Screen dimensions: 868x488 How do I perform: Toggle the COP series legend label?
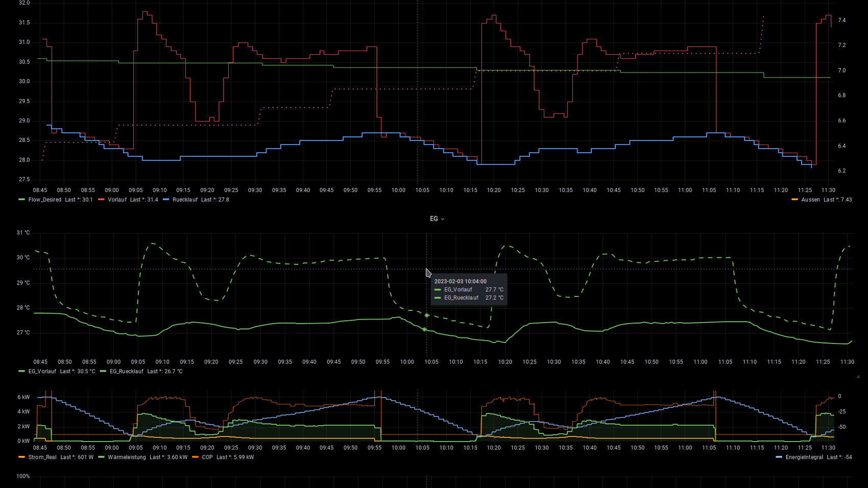[207, 457]
